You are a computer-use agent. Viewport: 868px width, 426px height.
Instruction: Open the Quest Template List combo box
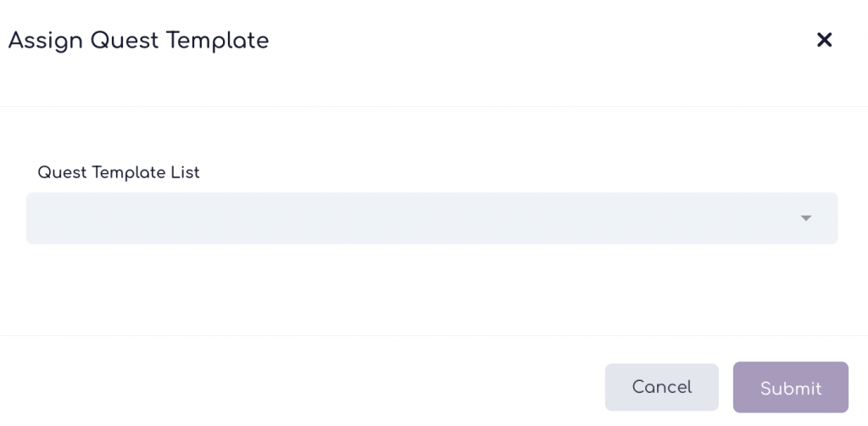(431, 219)
